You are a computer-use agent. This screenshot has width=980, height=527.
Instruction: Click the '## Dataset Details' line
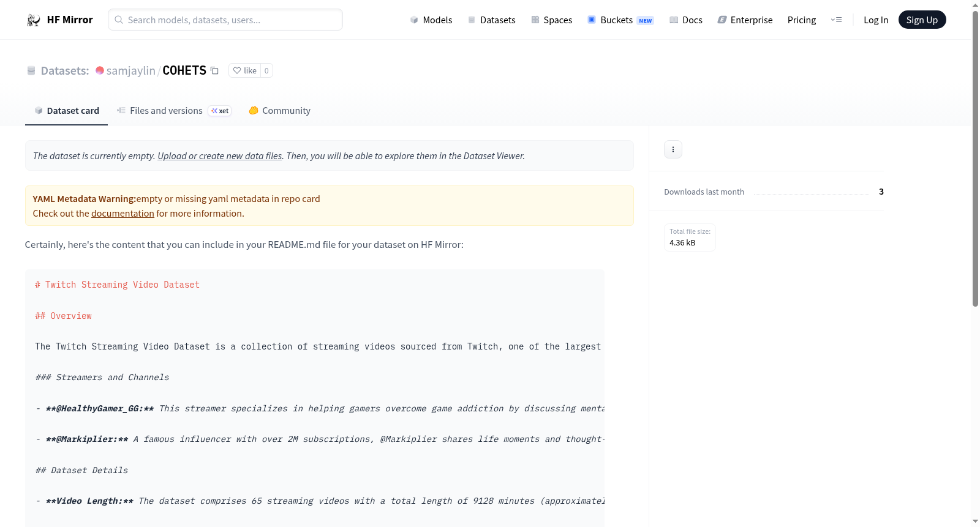click(81, 470)
